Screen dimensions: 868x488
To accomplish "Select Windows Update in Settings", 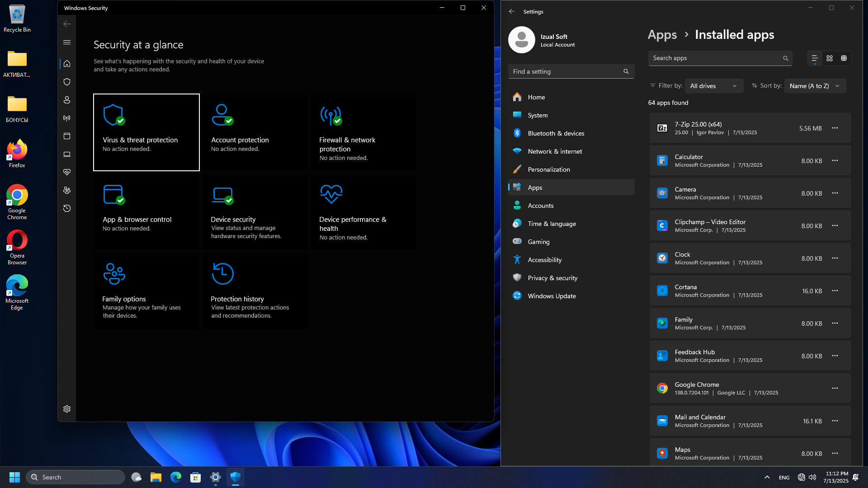I will pyautogui.click(x=571, y=296).
